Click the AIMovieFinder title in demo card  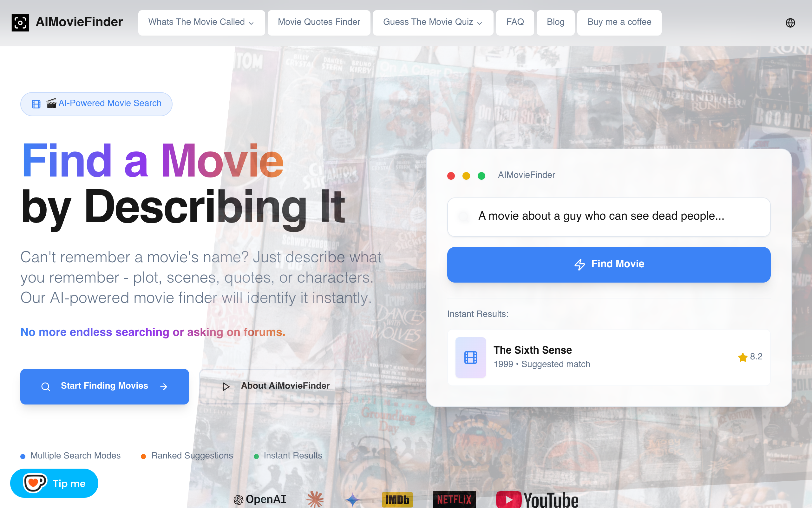(526, 175)
